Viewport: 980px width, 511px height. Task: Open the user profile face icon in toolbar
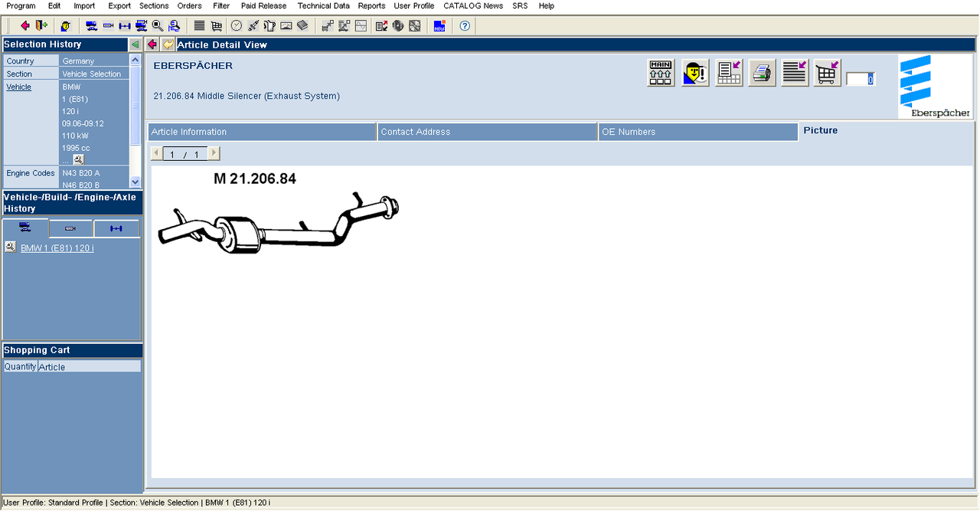(x=66, y=25)
